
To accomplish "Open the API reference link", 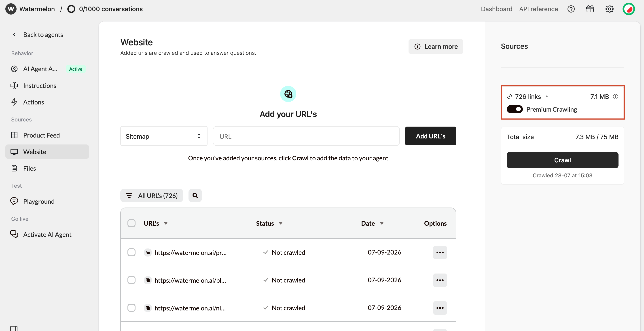I will coord(538,9).
